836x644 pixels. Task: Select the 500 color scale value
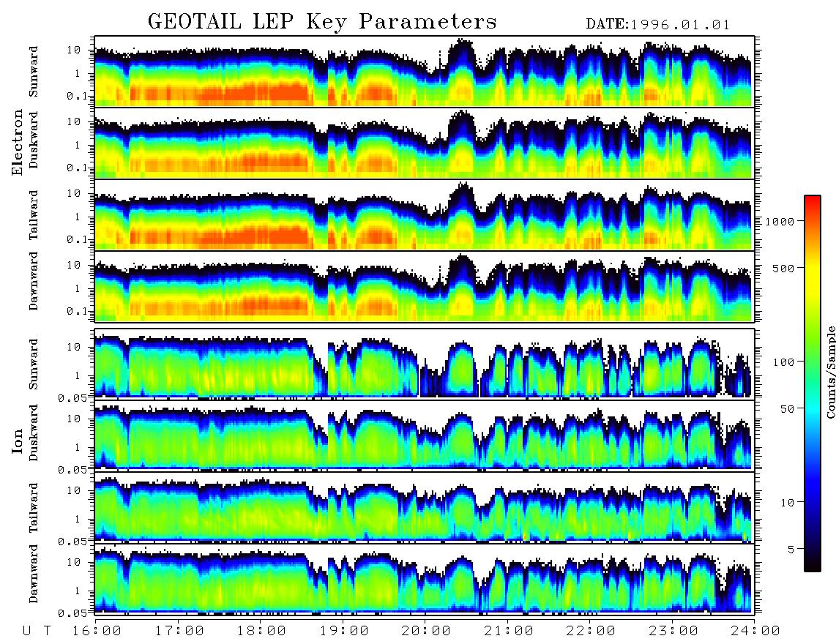pos(784,268)
